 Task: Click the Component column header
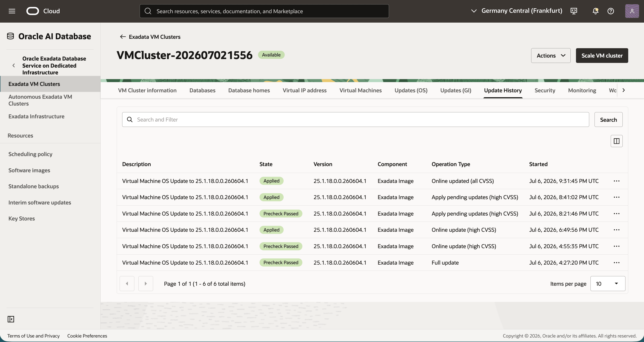tap(392, 164)
